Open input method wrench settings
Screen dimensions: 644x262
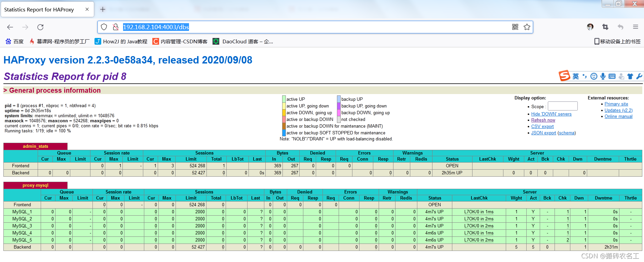click(x=639, y=76)
